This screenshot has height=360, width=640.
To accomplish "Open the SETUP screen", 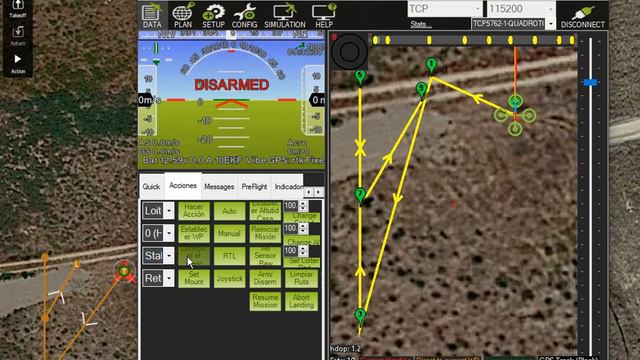I will tap(213, 15).
